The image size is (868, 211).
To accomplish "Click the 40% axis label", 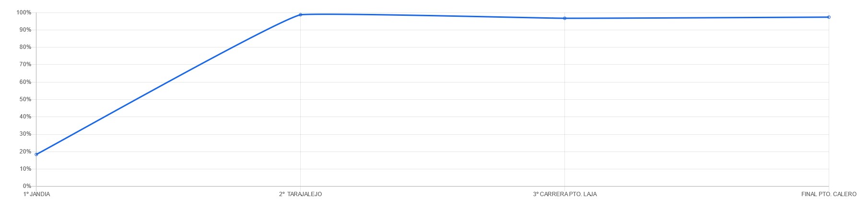I will tap(25, 117).
